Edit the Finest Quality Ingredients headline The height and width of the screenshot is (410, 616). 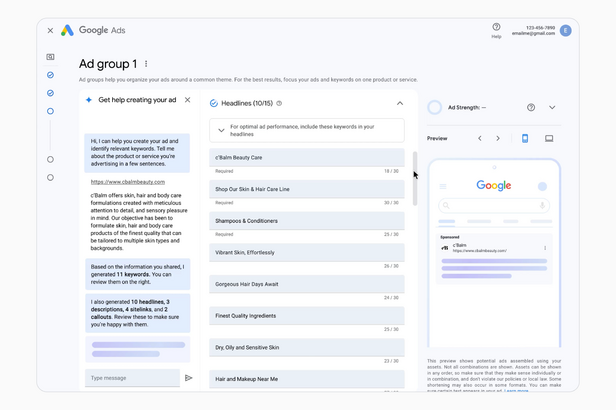click(307, 316)
